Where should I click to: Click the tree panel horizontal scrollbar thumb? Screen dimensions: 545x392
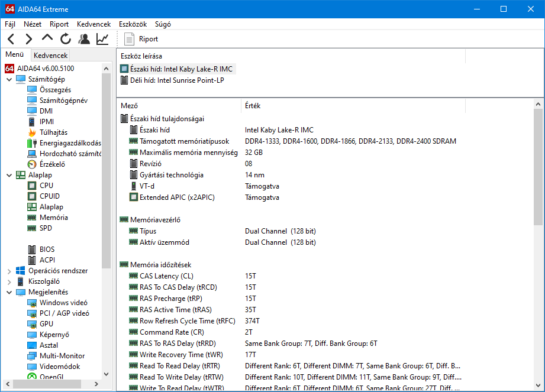click(x=47, y=384)
